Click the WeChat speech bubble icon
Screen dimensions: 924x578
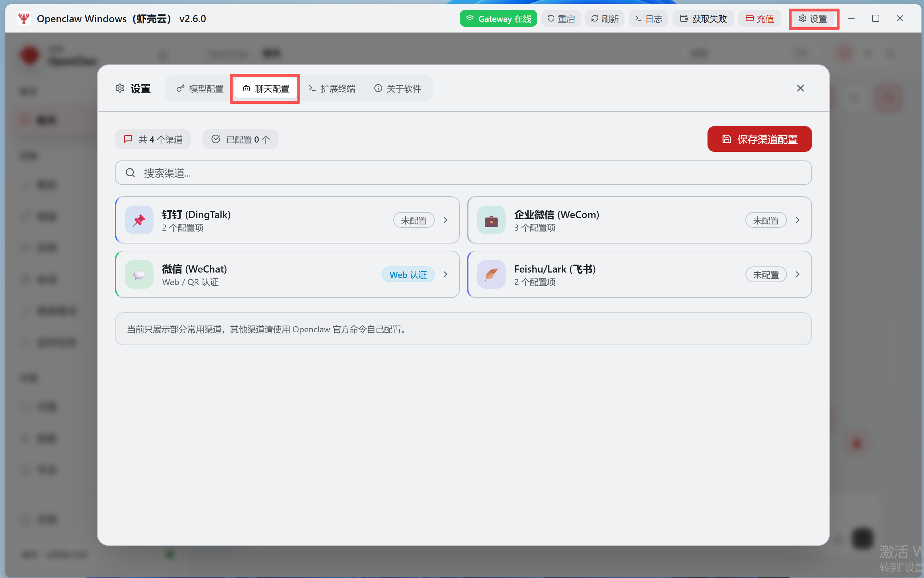[x=139, y=274]
